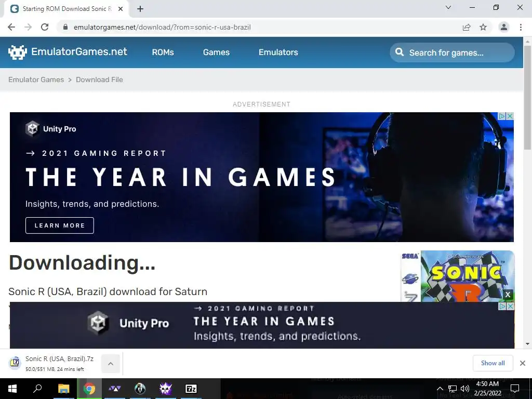Click LEARN MORE in Unity ad
This screenshot has width=532, height=399.
point(60,225)
